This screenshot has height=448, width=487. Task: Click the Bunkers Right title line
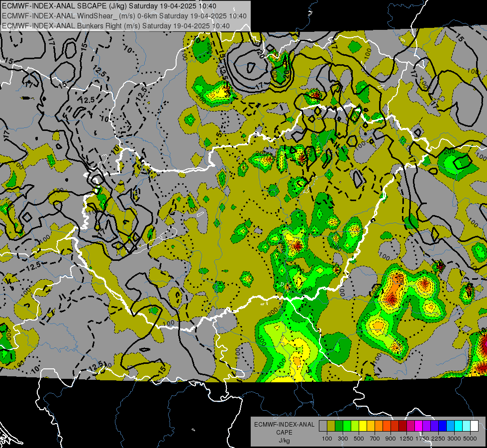point(116,26)
